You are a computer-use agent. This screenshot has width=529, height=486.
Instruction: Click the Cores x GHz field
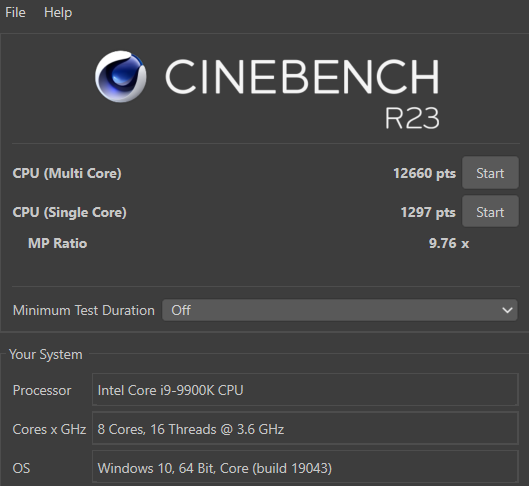305,428
